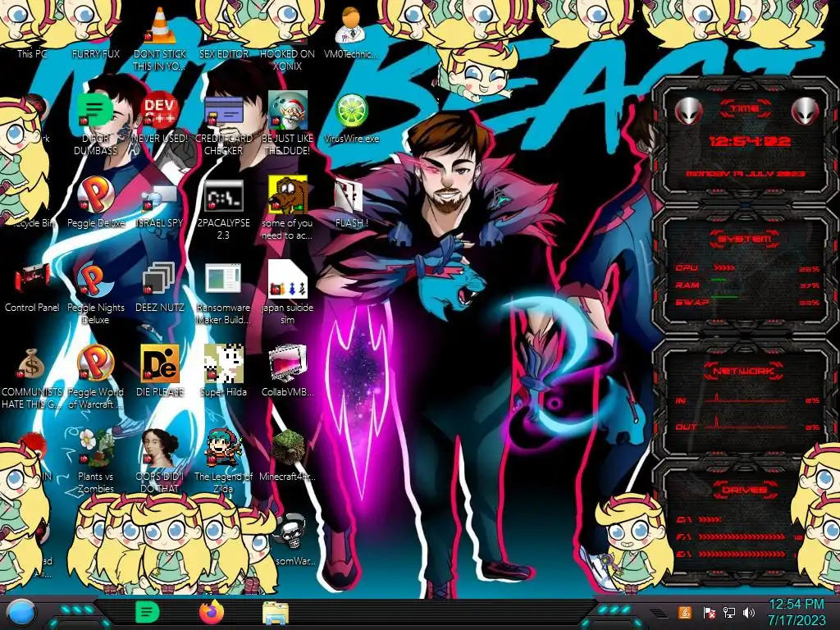
Task: Click the network IN graph
Action: coord(747,399)
